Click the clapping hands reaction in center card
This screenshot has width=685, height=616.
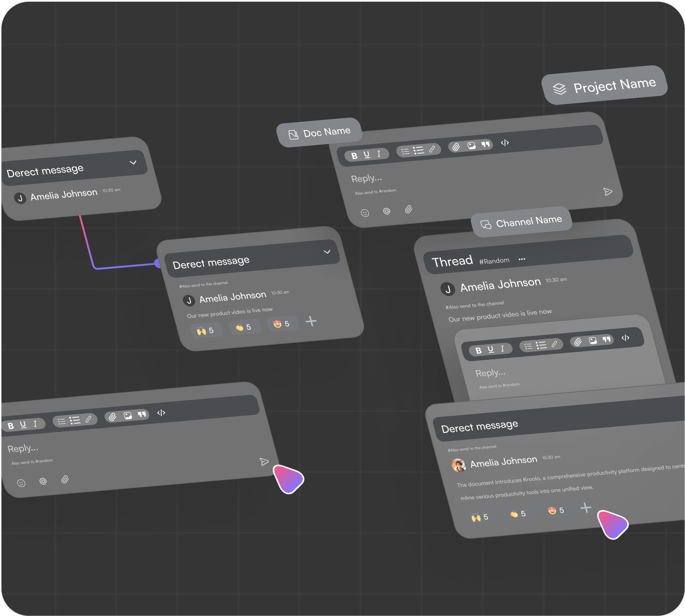tap(244, 327)
